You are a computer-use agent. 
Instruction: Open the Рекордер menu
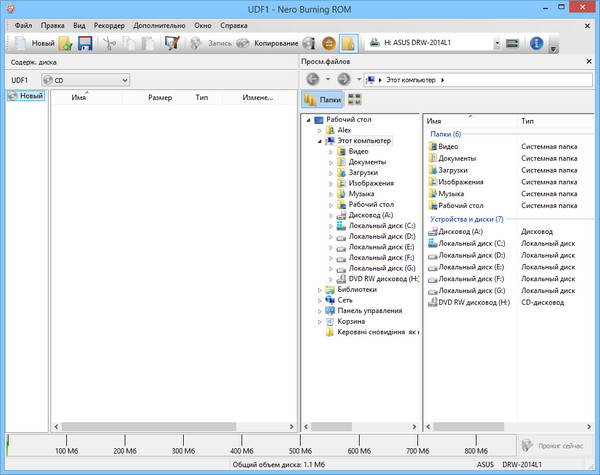point(108,23)
